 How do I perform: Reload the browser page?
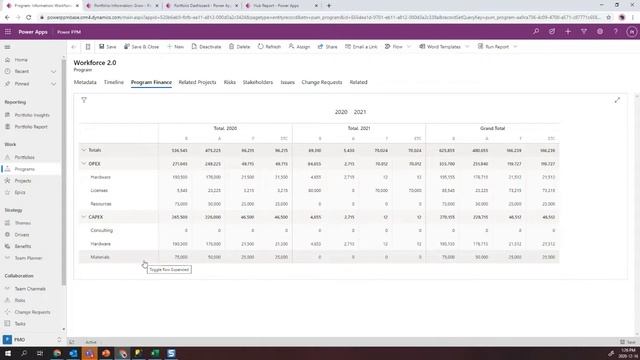click(29, 18)
